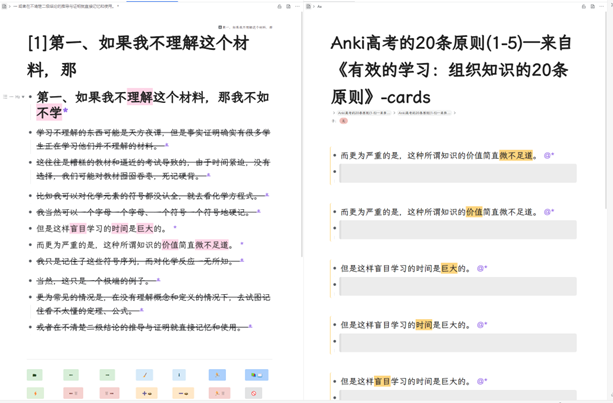
Task: Click the purple reference icon after 时间是巨大的 card
Action: 481,268
